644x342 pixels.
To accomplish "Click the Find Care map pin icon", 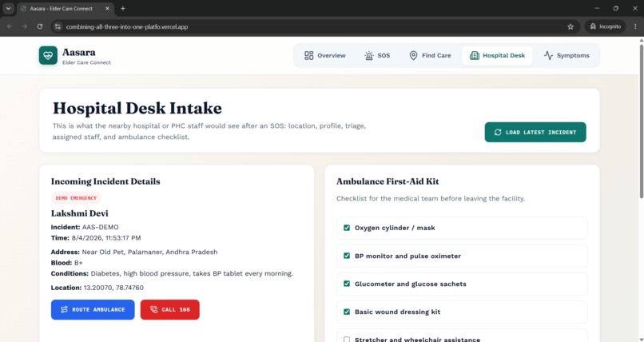I will (414, 55).
